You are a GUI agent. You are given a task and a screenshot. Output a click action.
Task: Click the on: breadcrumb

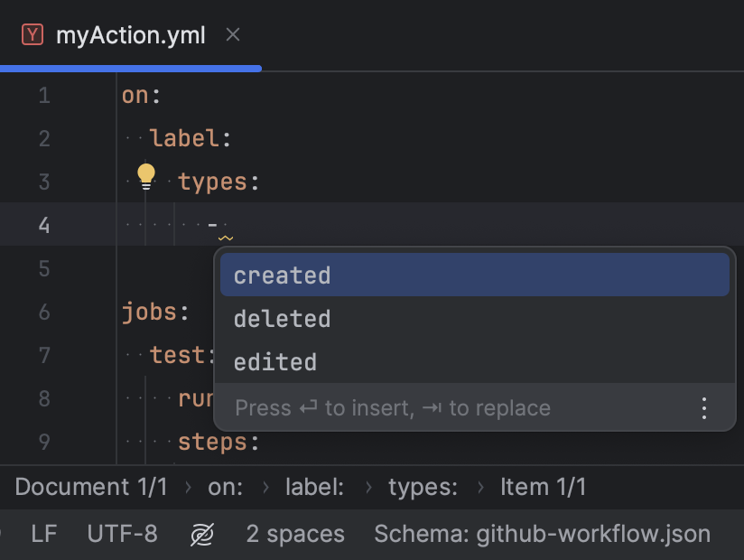click(x=226, y=487)
